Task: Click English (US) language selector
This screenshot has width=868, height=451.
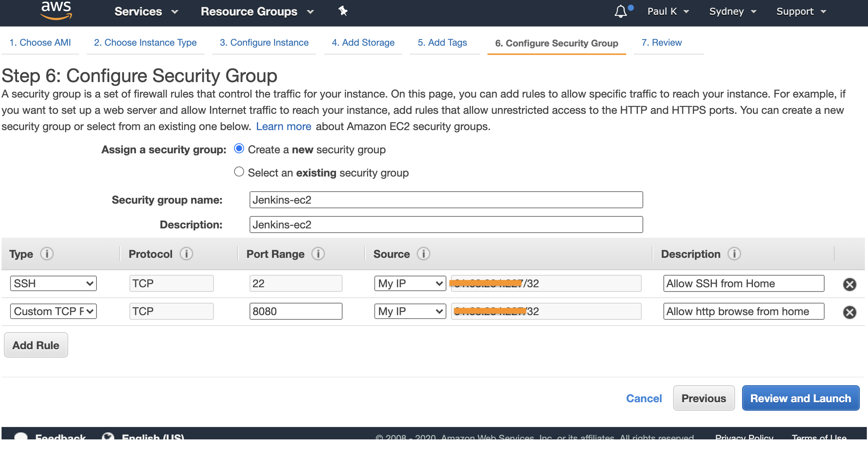Action: pos(153,437)
